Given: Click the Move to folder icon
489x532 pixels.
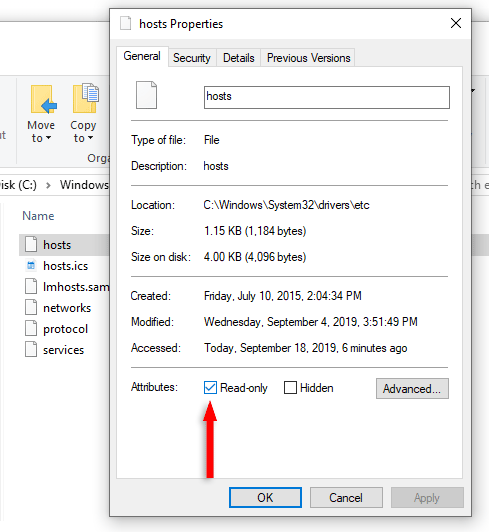Looking at the screenshot, I should 43,99.
